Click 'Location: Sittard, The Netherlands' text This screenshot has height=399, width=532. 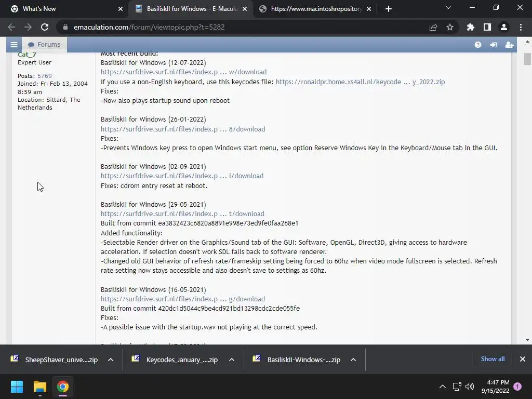coord(49,103)
